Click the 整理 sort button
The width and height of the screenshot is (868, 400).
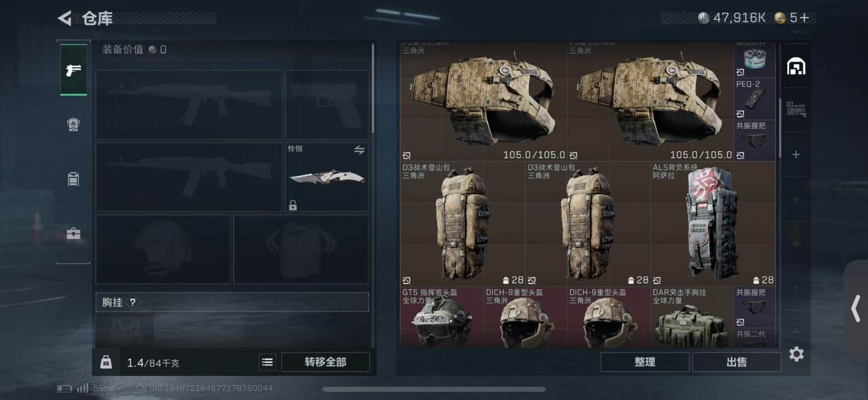(645, 362)
